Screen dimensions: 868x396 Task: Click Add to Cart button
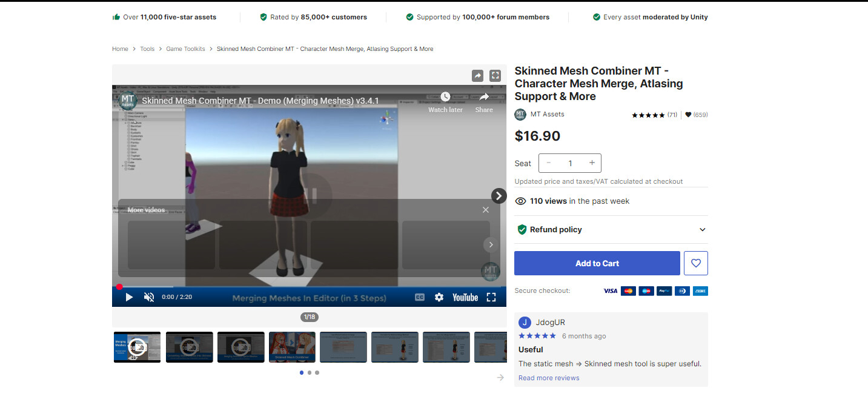coord(597,263)
